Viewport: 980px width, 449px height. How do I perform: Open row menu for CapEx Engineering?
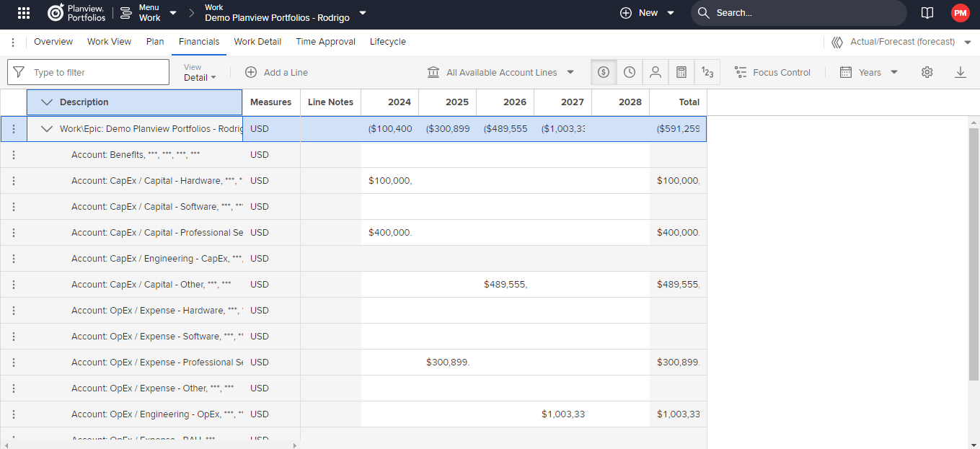pos(14,259)
